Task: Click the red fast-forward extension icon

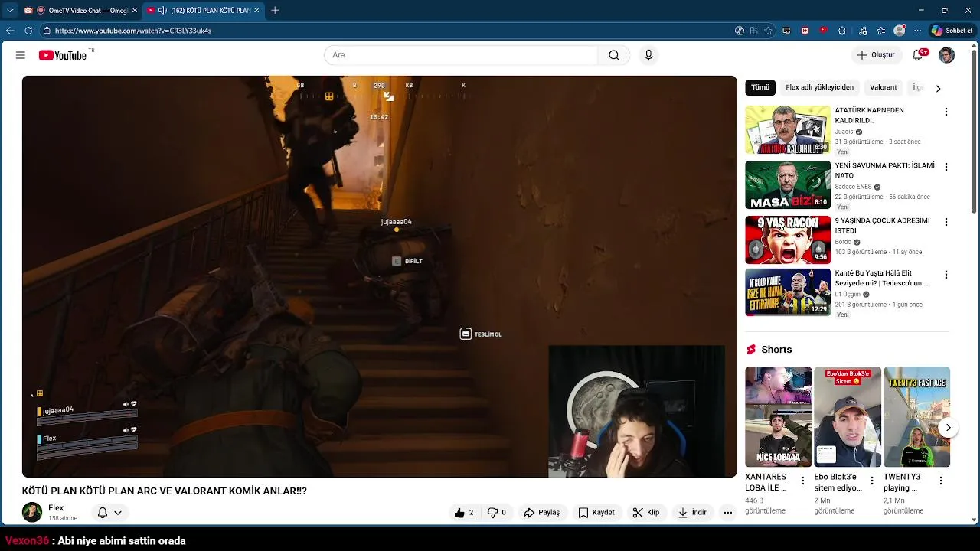Action: pyautogui.click(x=805, y=31)
